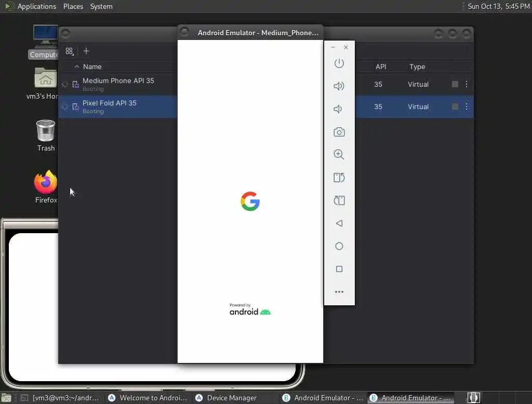Switch to the terminal taskbar entry
Image resolution: width=532 pixels, height=404 pixels.
click(60, 398)
